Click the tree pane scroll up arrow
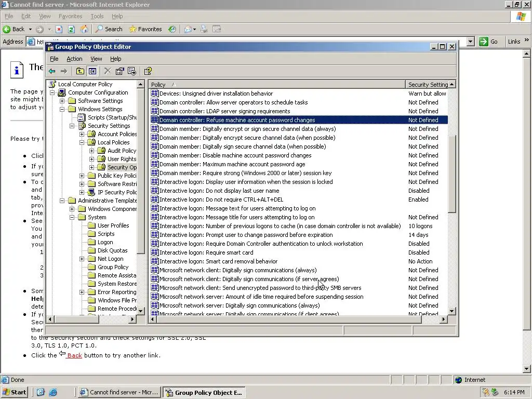532x399 pixels. click(140, 84)
